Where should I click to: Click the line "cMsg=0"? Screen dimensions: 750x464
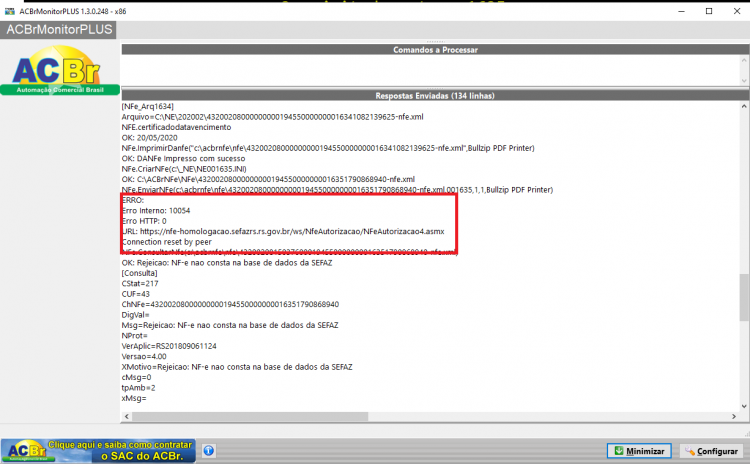(x=136, y=377)
